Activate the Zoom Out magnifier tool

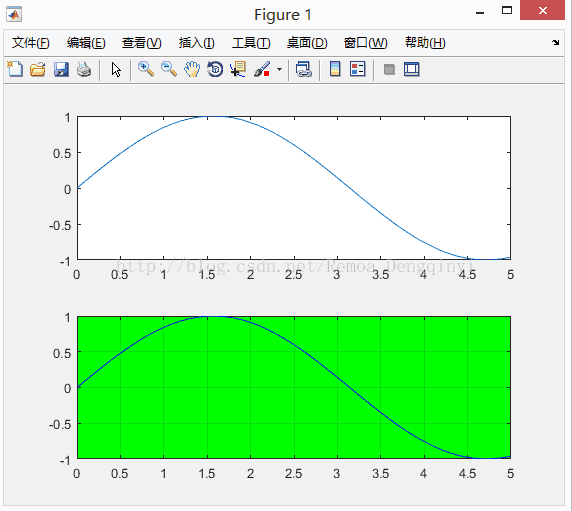(169, 69)
